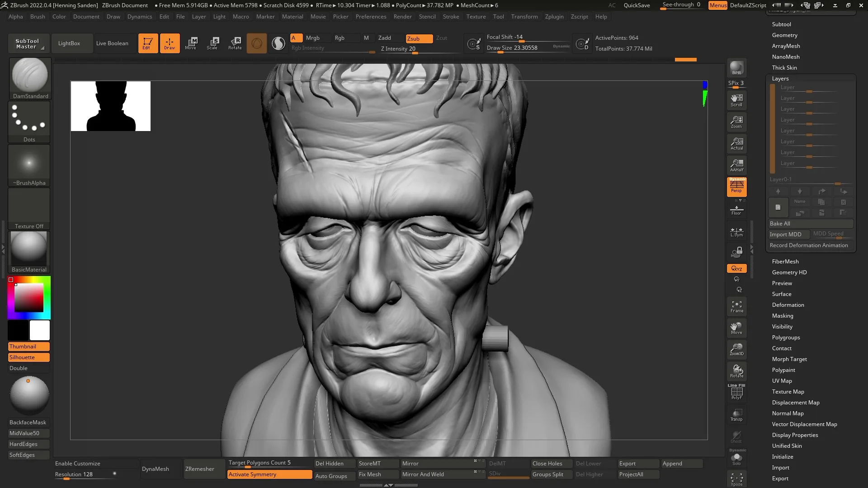Click the ZRemesher button
Screen dimensions: 868x488
tap(200, 469)
